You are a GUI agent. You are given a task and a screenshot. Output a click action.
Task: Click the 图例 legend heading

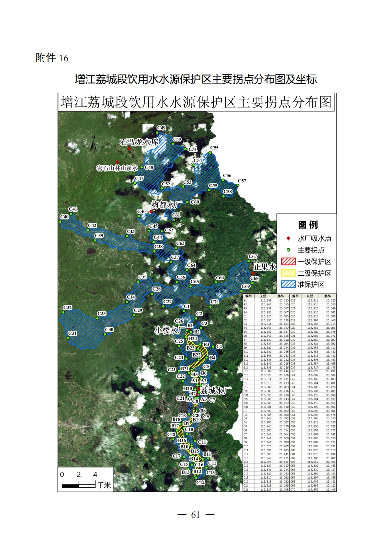(x=306, y=225)
